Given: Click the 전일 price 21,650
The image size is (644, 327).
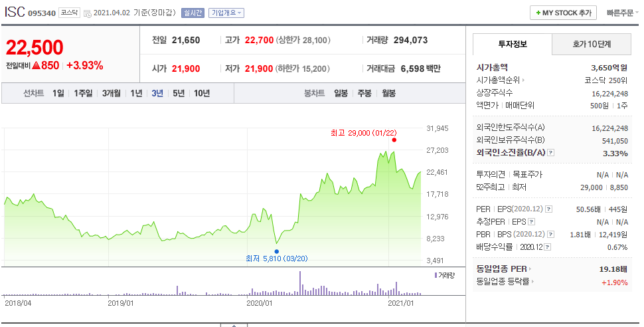Looking at the screenshot, I should (186, 41).
